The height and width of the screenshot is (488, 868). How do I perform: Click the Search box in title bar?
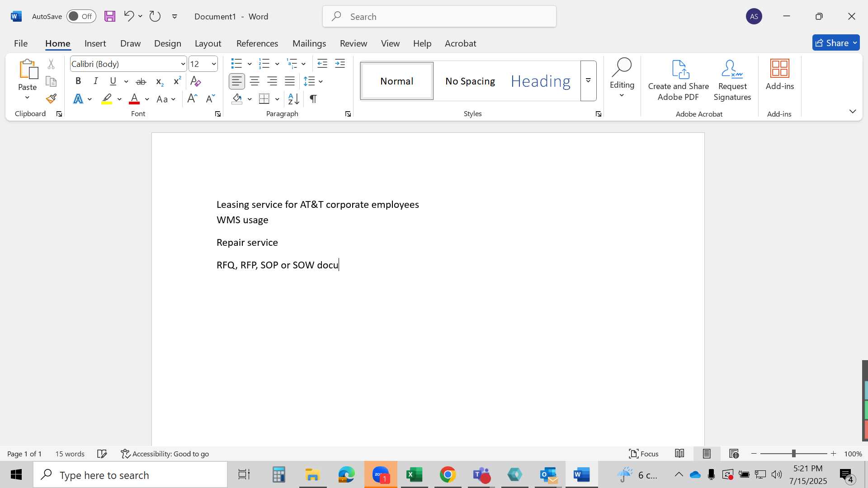(439, 16)
